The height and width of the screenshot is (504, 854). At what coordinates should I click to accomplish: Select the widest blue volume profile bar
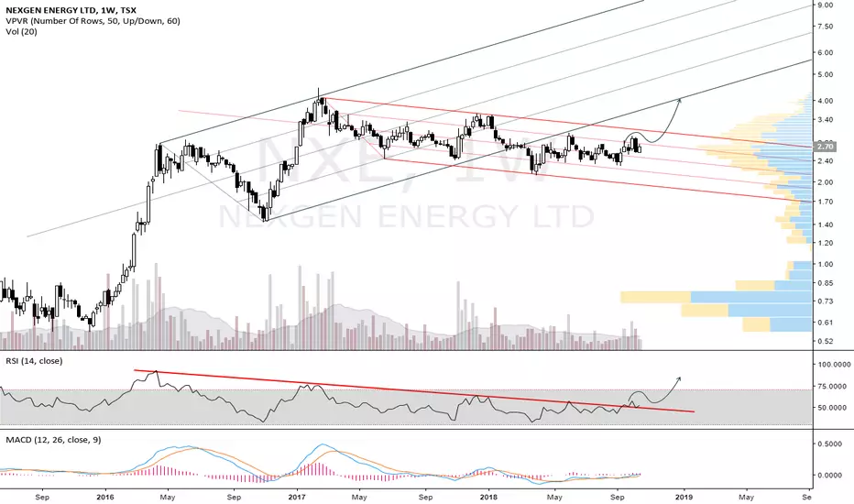coord(751,297)
